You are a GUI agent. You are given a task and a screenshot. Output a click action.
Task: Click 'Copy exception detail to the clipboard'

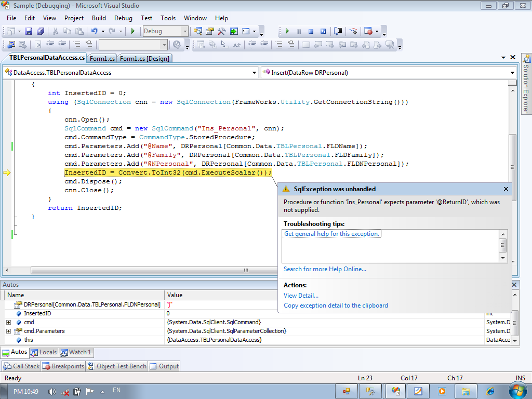point(336,305)
